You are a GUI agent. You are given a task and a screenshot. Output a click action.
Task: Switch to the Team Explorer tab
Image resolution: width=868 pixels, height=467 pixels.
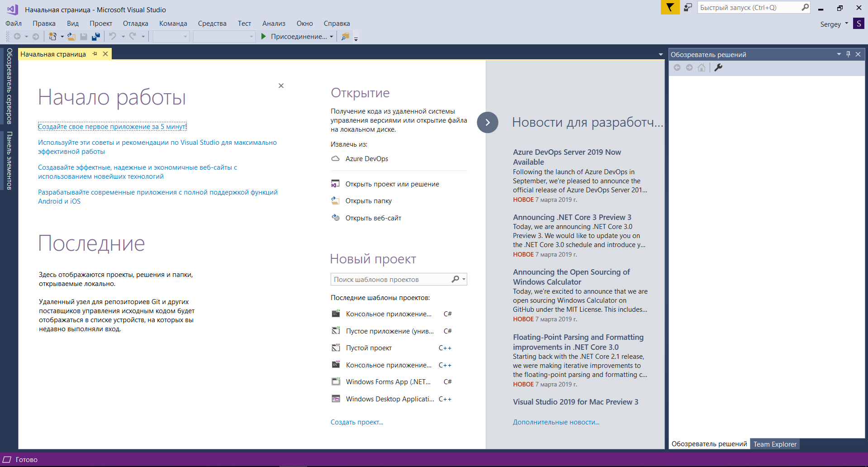click(x=775, y=444)
